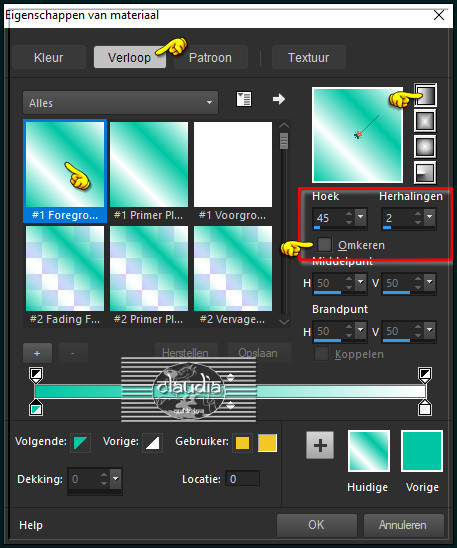Click the minus remove gradient button

[73, 353]
